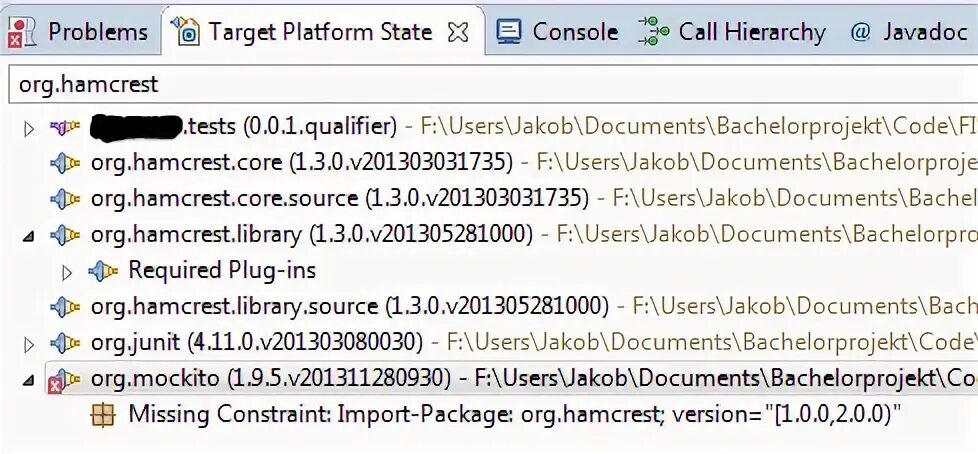Expand the Required Plug-ins node
Viewport: 978px width, 454px height.
(x=66, y=272)
